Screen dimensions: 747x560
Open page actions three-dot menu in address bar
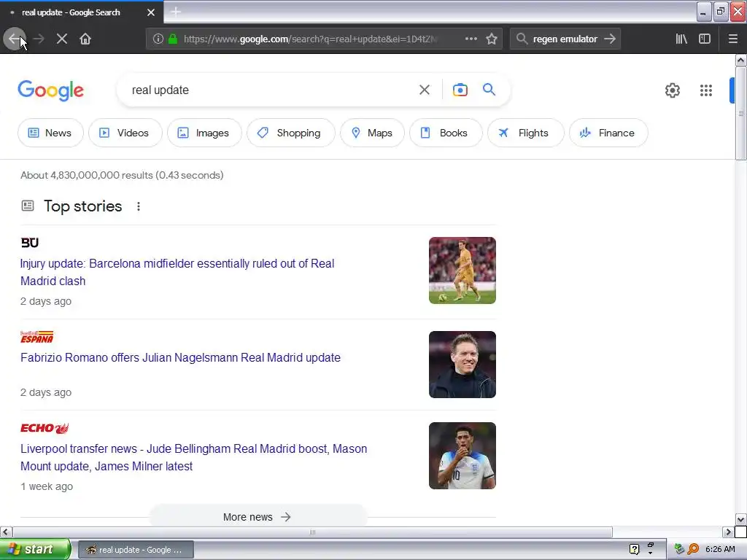pos(471,39)
